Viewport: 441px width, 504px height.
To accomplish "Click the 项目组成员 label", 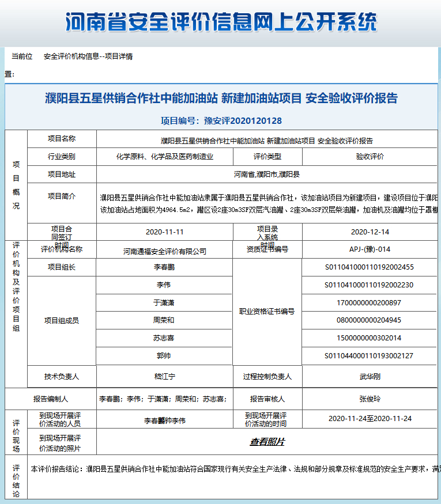I will [x=62, y=320].
